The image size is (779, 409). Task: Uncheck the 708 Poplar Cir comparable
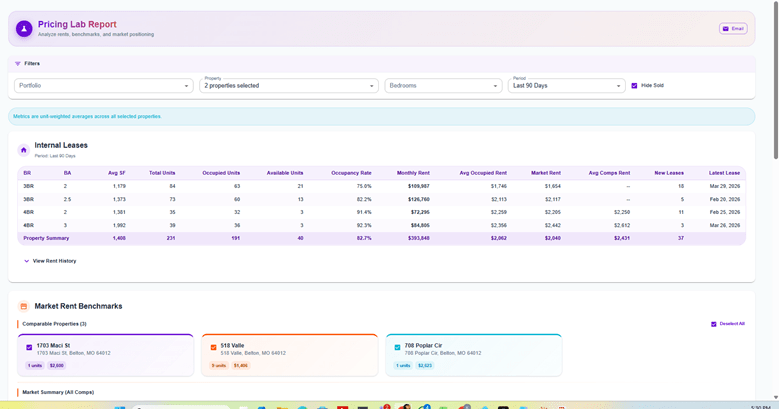click(x=397, y=348)
